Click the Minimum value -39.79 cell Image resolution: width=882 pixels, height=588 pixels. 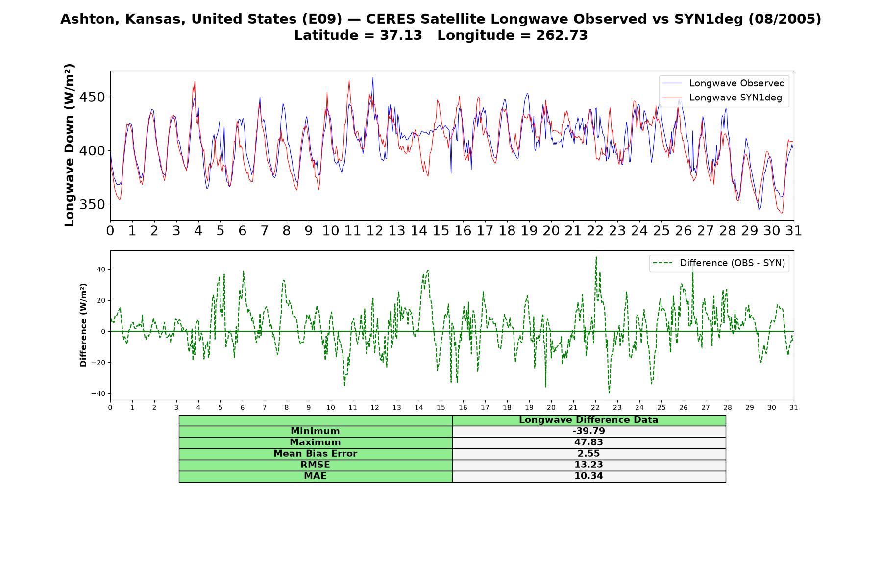(x=588, y=431)
